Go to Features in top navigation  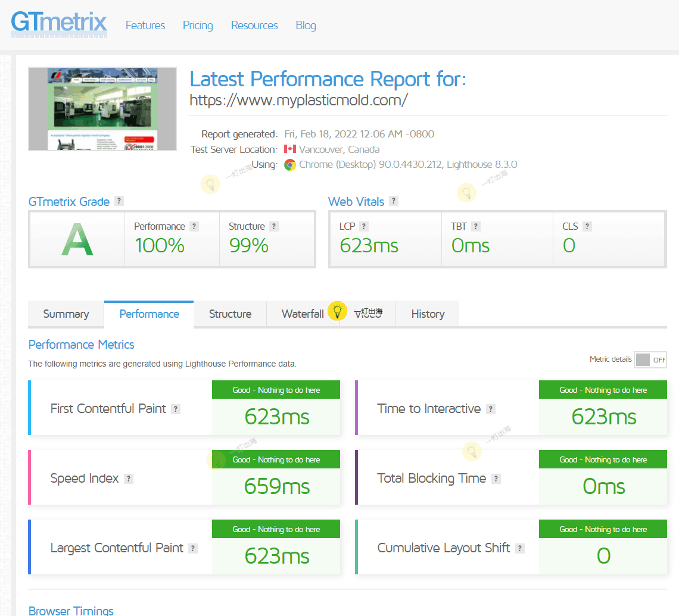(145, 26)
